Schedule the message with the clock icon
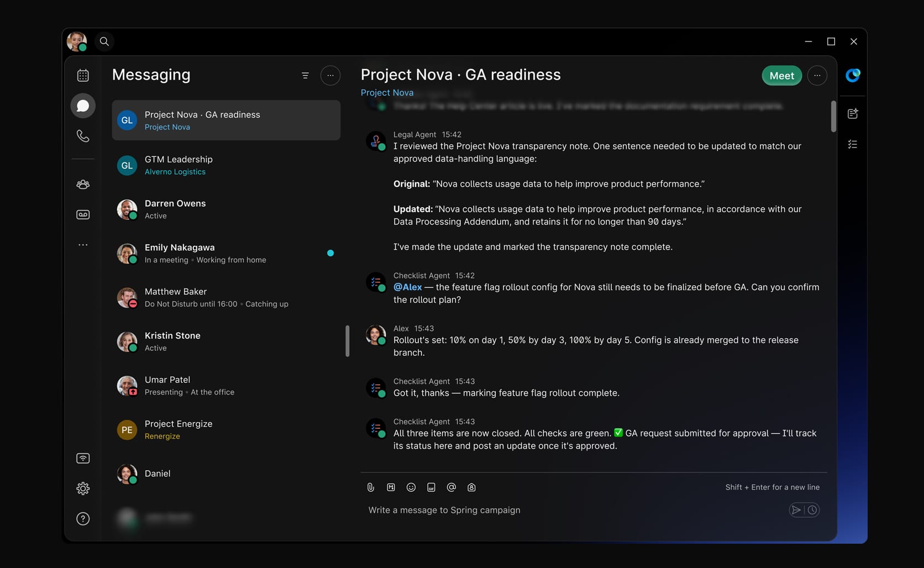The image size is (924, 568). [812, 510]
